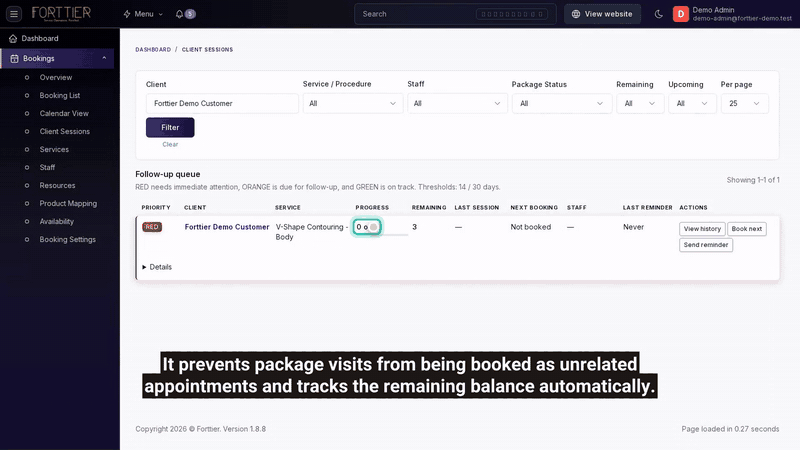
Task: Click the Client input field
Action: pyautogui.click(x=222, y=104)
